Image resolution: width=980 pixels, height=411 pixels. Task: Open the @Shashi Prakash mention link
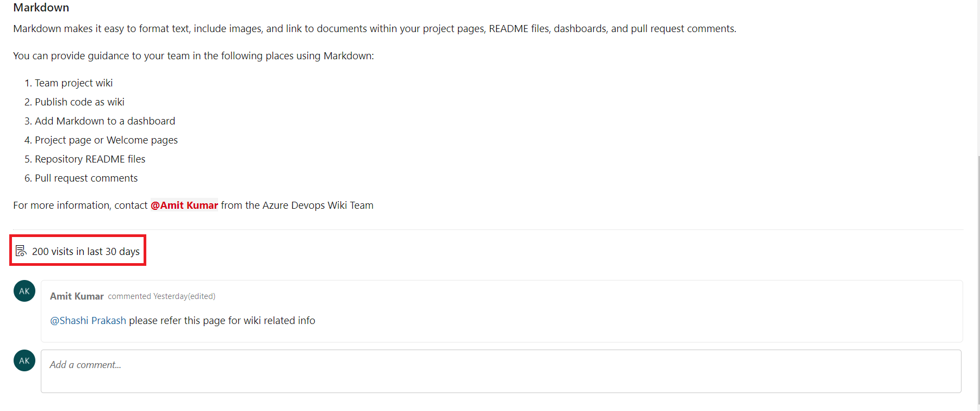[x=88, y=320]
